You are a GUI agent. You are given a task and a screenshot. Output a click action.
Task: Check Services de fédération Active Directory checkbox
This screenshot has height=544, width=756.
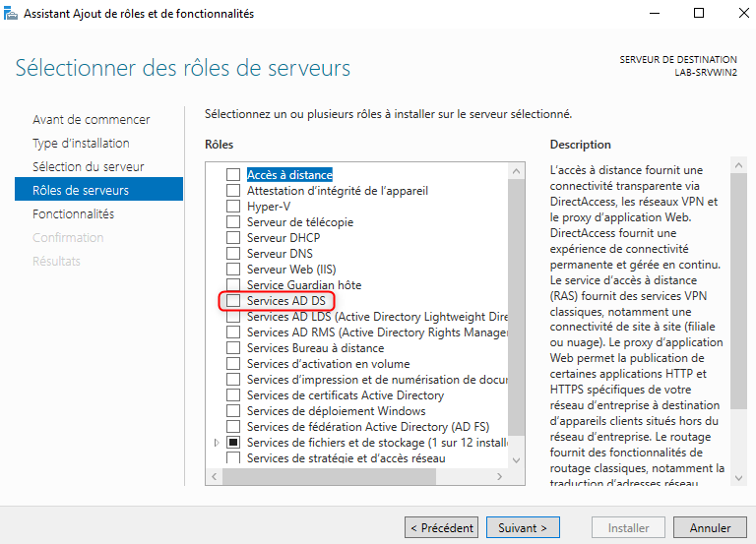pos(233,426)
